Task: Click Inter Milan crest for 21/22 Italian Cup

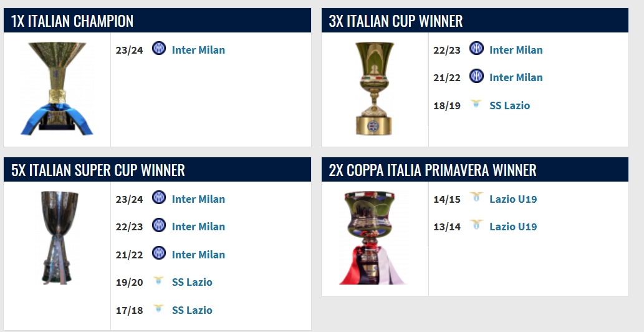Action: click(x=476, y=76)
